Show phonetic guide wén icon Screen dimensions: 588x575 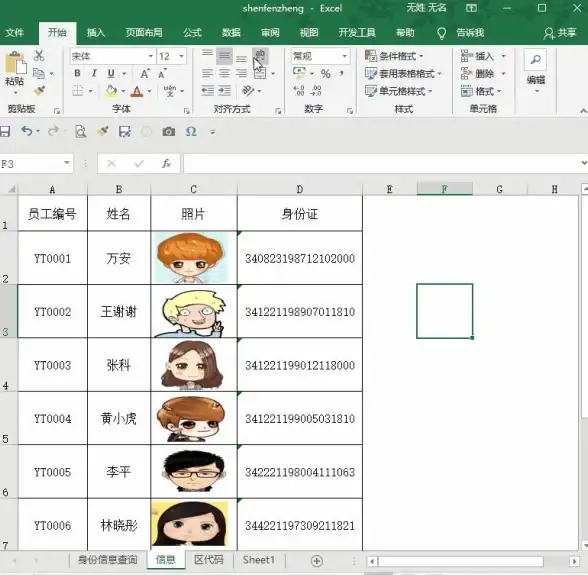point(170,91)
